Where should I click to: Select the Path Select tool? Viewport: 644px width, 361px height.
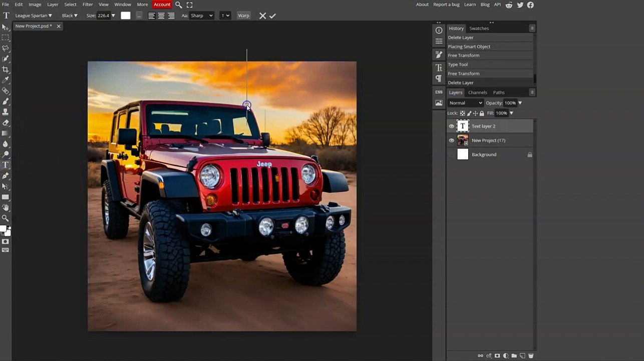click(6, 187)
